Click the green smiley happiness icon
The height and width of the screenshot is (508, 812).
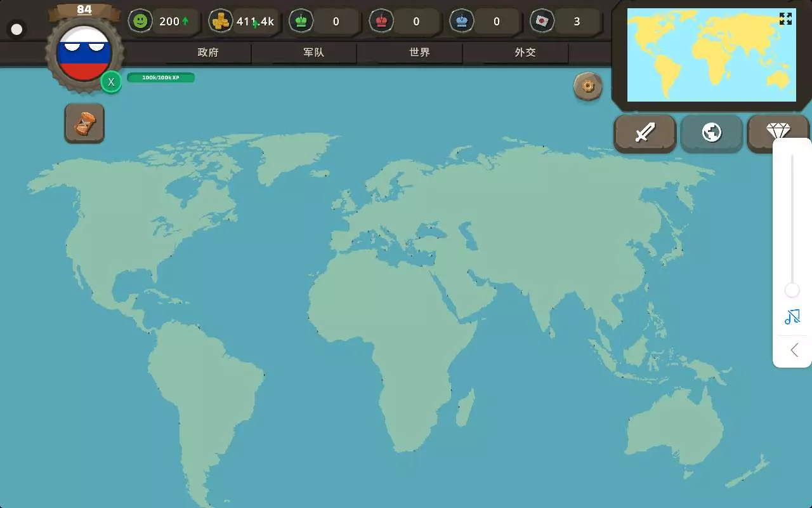[140, 21]
